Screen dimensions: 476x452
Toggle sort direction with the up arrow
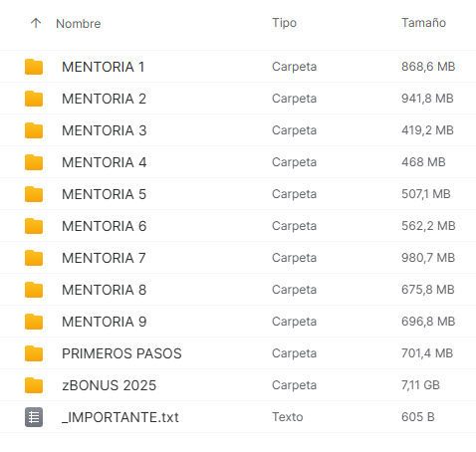36,23
